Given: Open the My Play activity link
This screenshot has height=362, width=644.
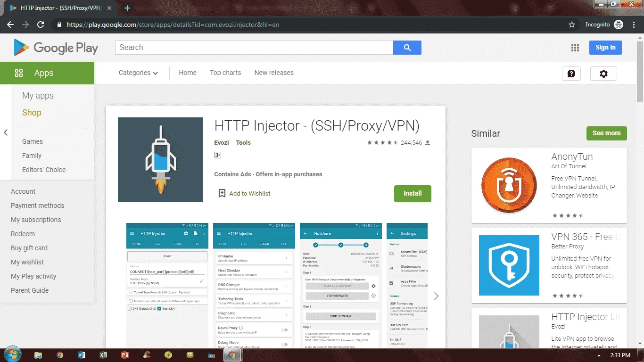Looking at the screenshot, I should point(33,276).
